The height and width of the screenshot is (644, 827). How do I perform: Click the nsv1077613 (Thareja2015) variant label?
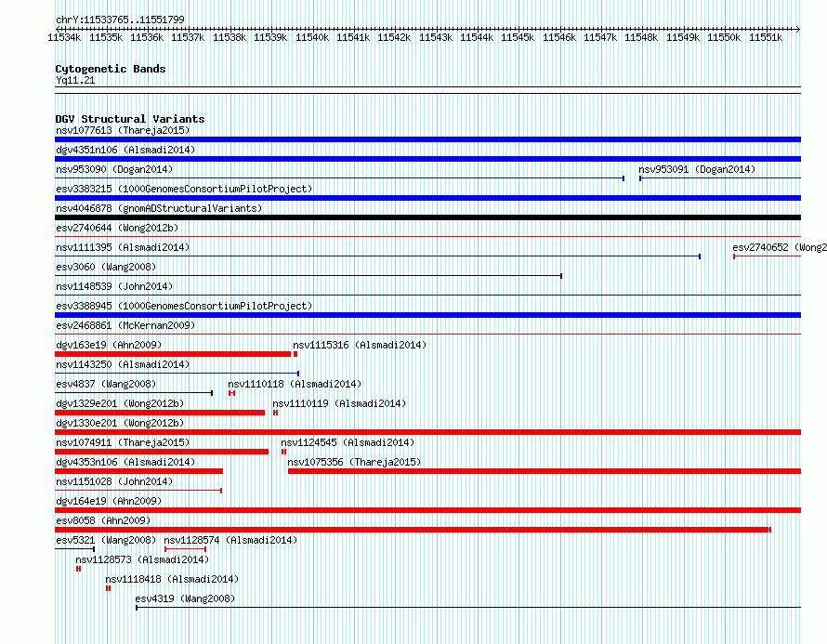click(123, 130)
